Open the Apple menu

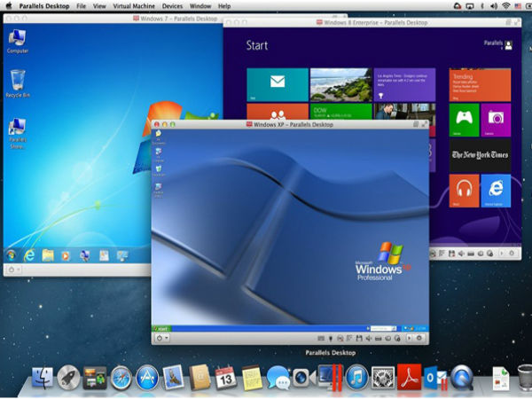pyautogui.click(x=9, y=5)
